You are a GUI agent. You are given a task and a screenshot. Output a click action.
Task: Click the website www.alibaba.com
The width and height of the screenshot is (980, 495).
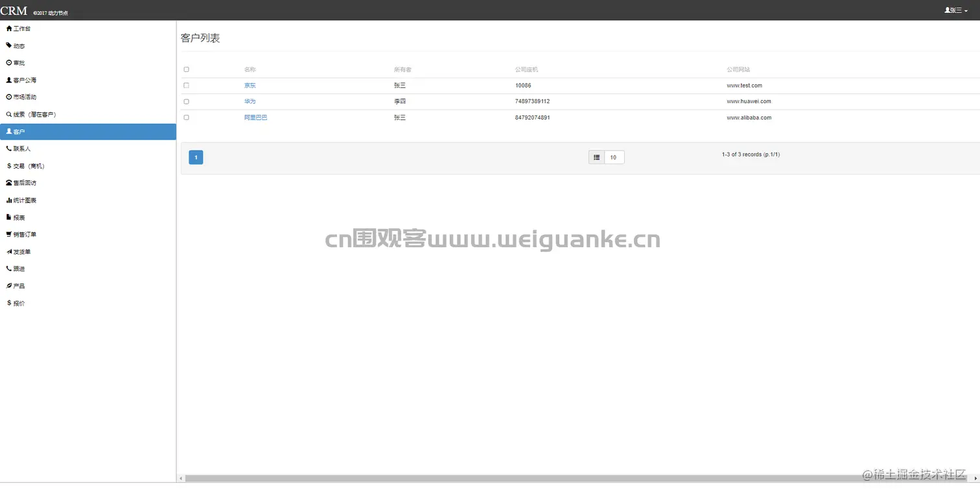[749, 117]
